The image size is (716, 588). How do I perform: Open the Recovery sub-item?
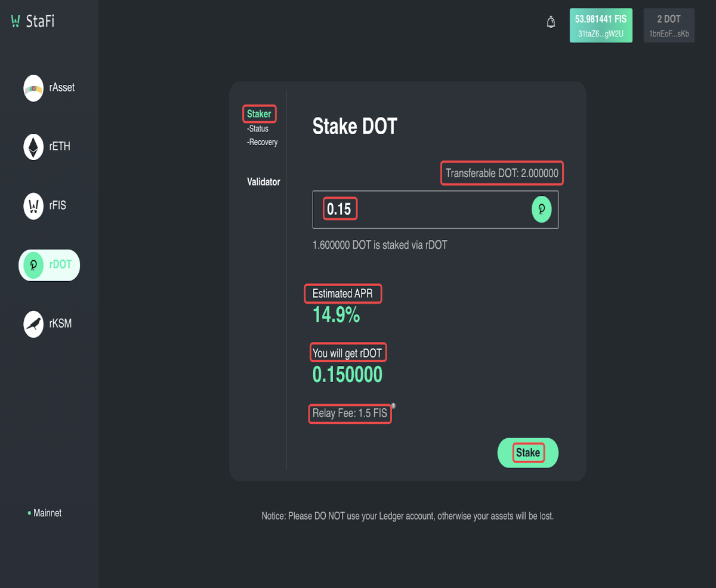point(263,143)
